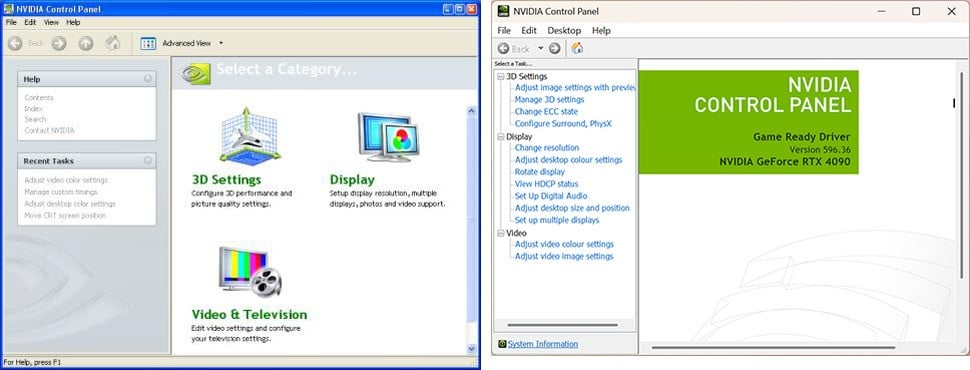Select Configure Surround, PhysX task
Screen dimensions: 970x370
click(x=563, y=124)
